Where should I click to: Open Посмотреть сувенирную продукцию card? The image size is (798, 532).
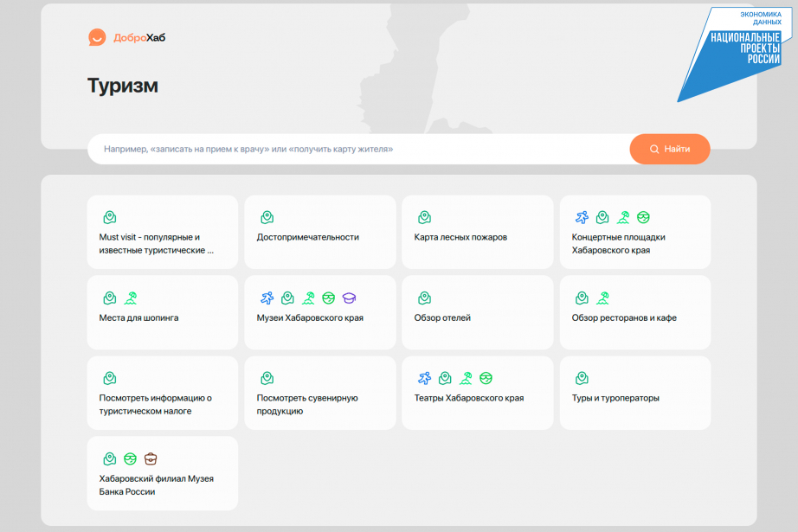point(320,393)
